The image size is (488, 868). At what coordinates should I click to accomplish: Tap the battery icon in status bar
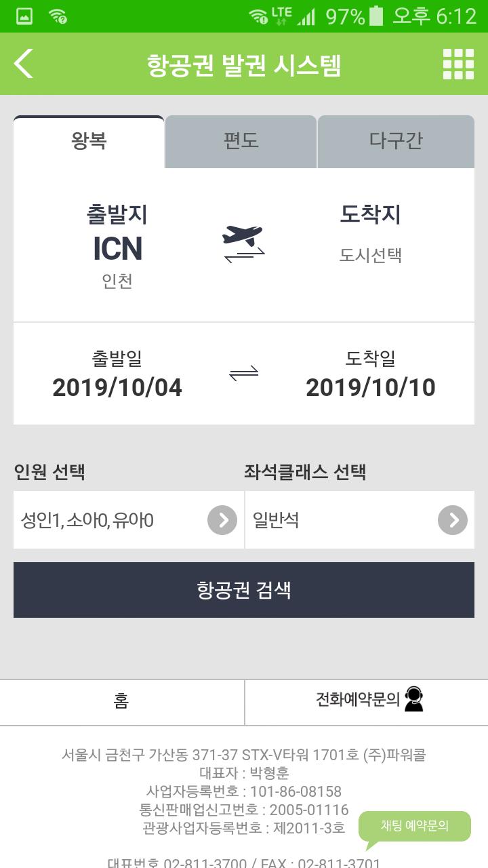click(x=377, y=16)
